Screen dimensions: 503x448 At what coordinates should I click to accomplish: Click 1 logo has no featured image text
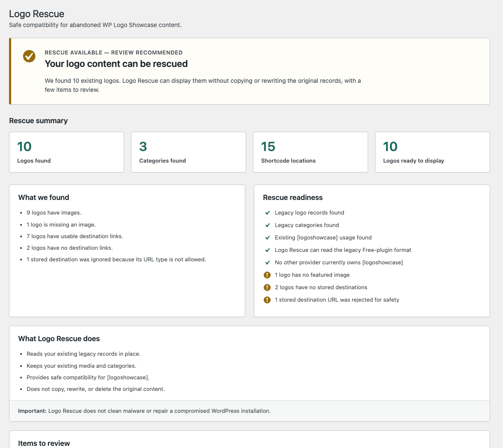click(312, 275)
